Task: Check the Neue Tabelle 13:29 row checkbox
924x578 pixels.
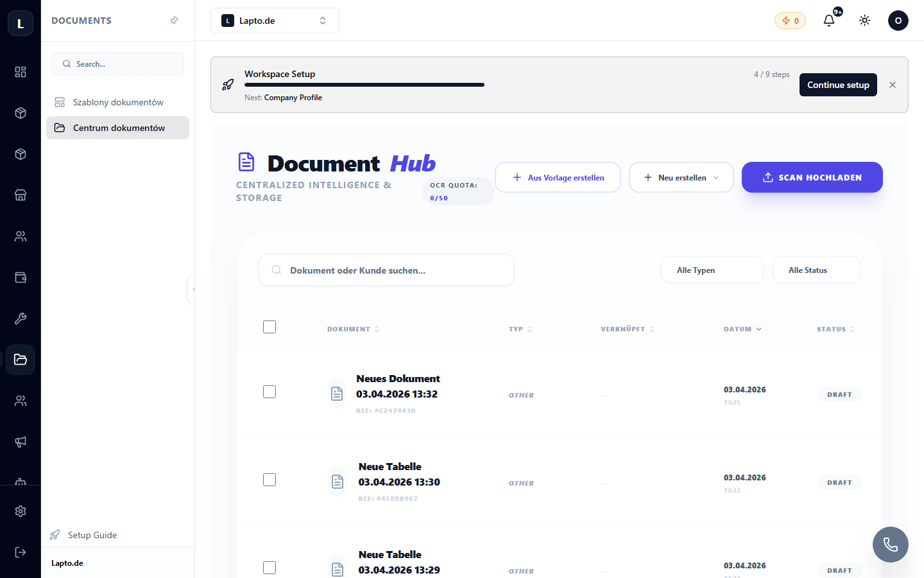Action: 269,568
